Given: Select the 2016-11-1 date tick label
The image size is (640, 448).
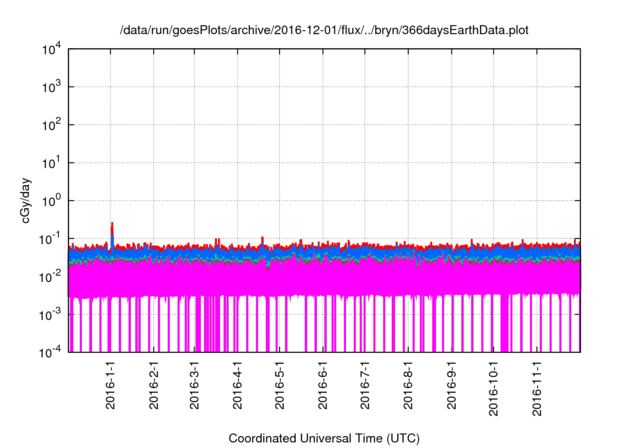Looking at the screenshot, I should (x=536, y=390).
